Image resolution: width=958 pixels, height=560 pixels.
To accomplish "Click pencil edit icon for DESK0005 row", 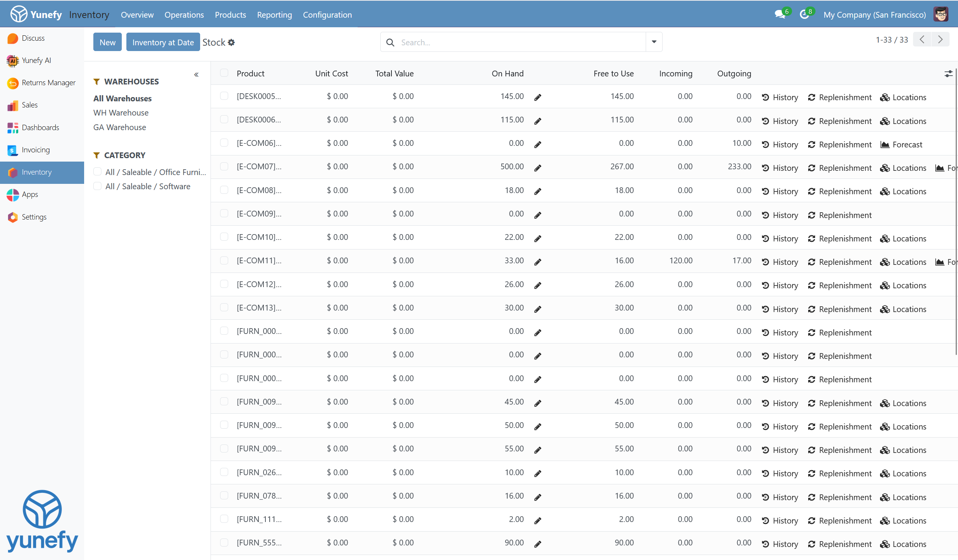I will point(538,97).
